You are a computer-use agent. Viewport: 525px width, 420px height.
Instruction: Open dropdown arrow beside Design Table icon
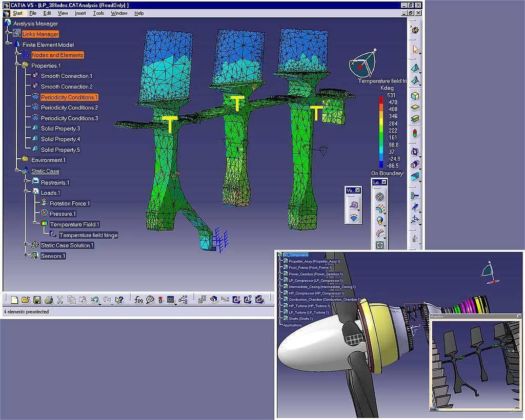click(x=176, y=304)
